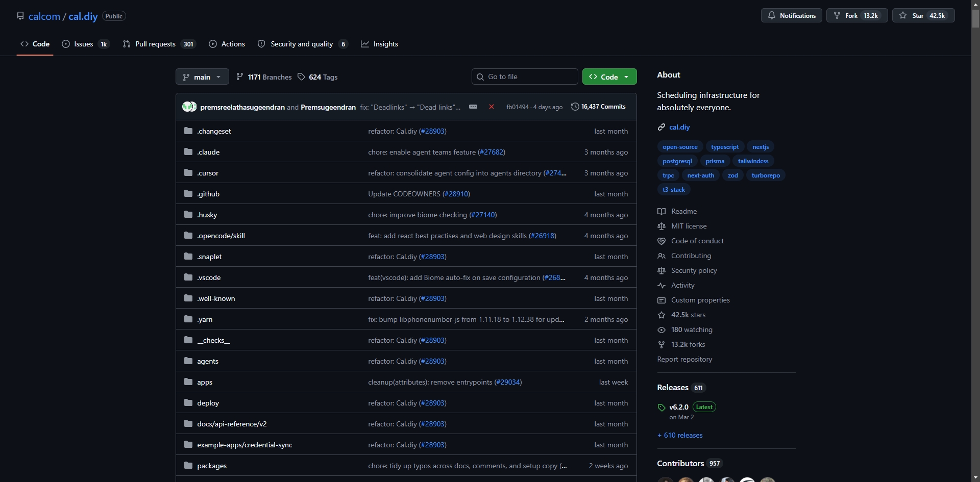The height and width of the screenshot is (482, 980).
Task: Click the folder icon beside packages
Action: click(x=188, y=466)
